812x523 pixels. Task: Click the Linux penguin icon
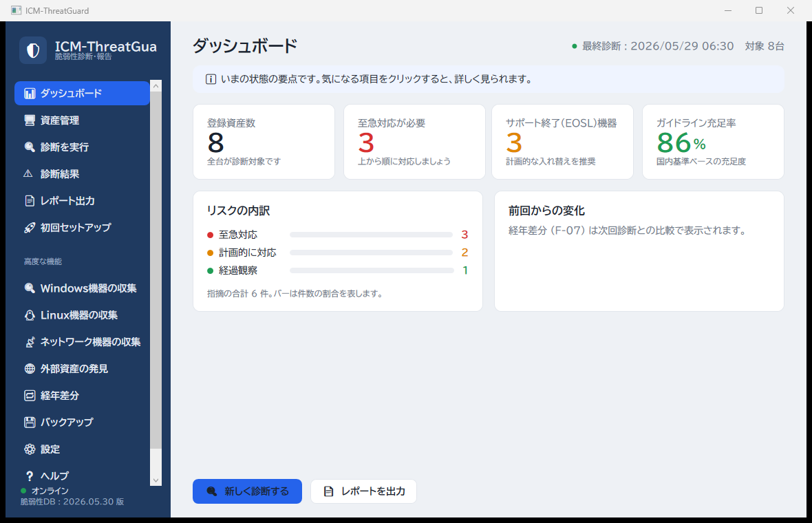(x=30, y=315)
